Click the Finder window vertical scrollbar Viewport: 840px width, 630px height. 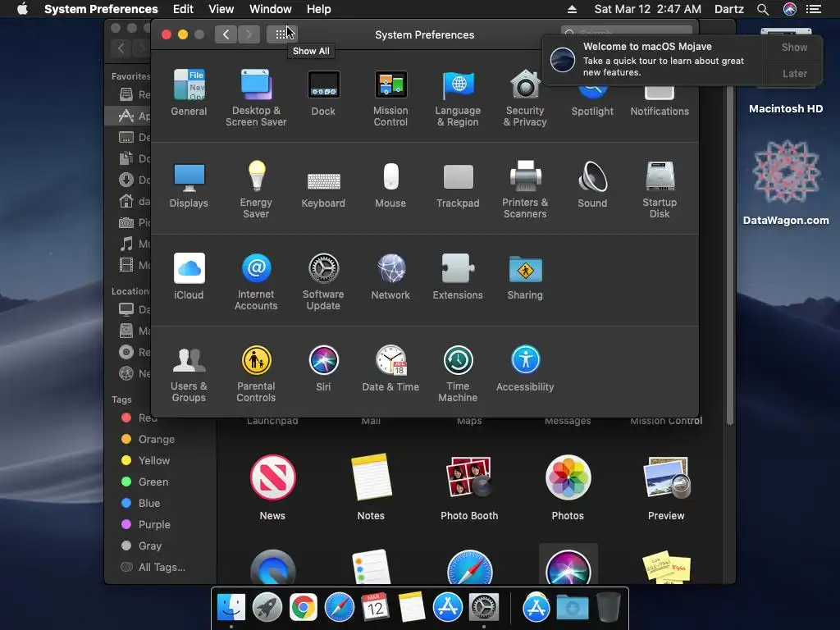(729, 256)
